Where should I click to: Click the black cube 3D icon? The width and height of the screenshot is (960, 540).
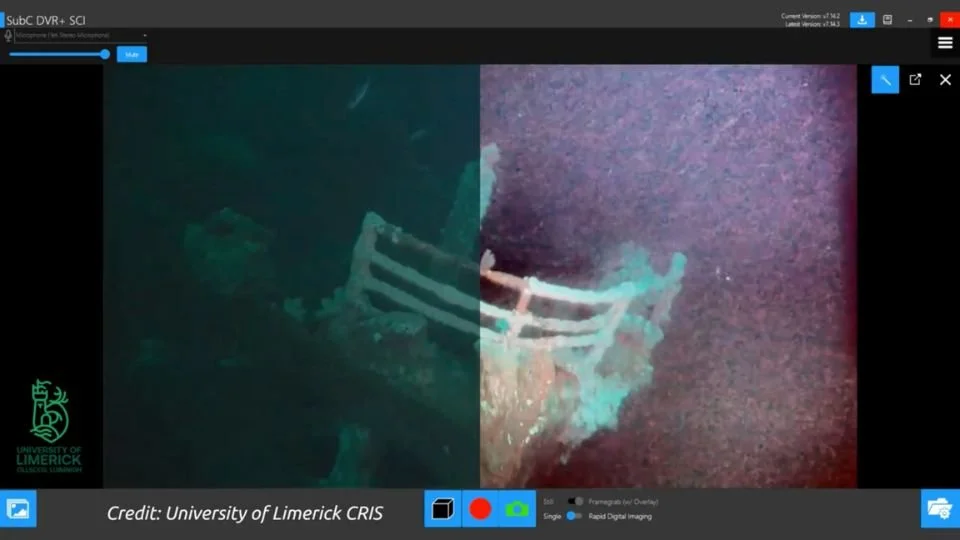coord(443,509)
